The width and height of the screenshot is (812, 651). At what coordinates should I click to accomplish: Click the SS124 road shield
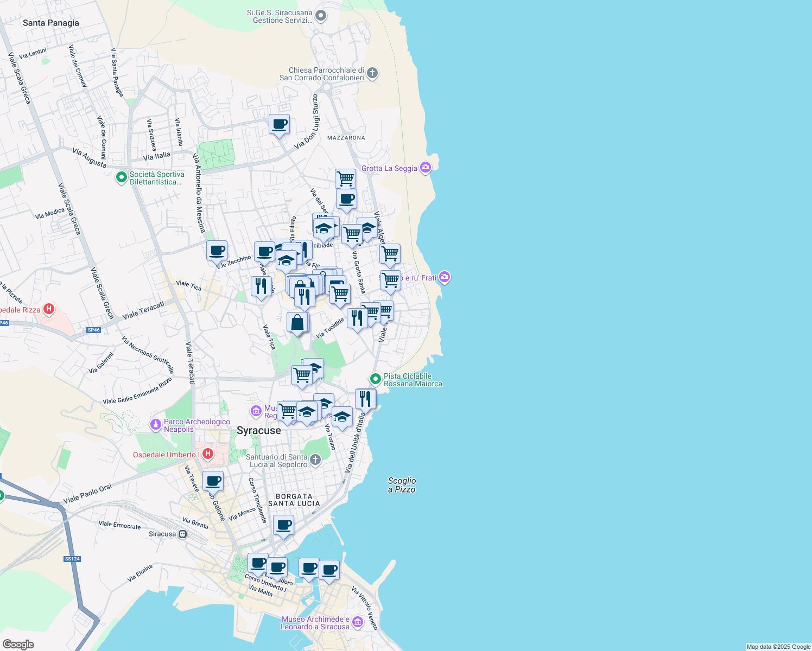[72, 559]
